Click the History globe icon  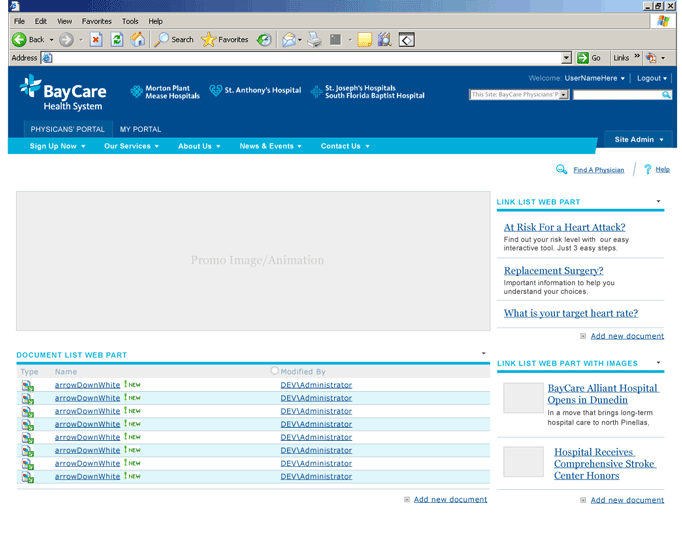[264, 40]
